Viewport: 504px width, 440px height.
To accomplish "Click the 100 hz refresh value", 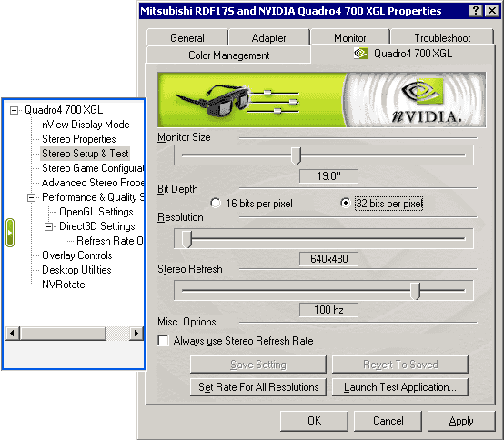I will (328, 310).
